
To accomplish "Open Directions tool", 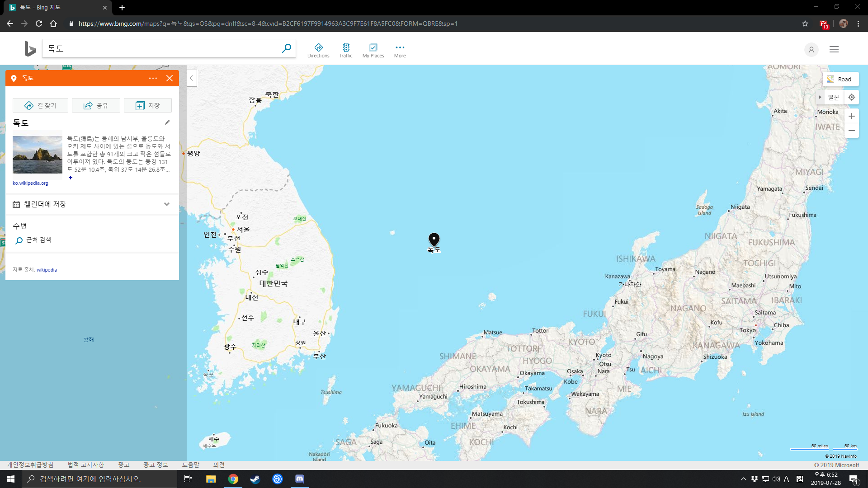I will (x=318, y=51).
